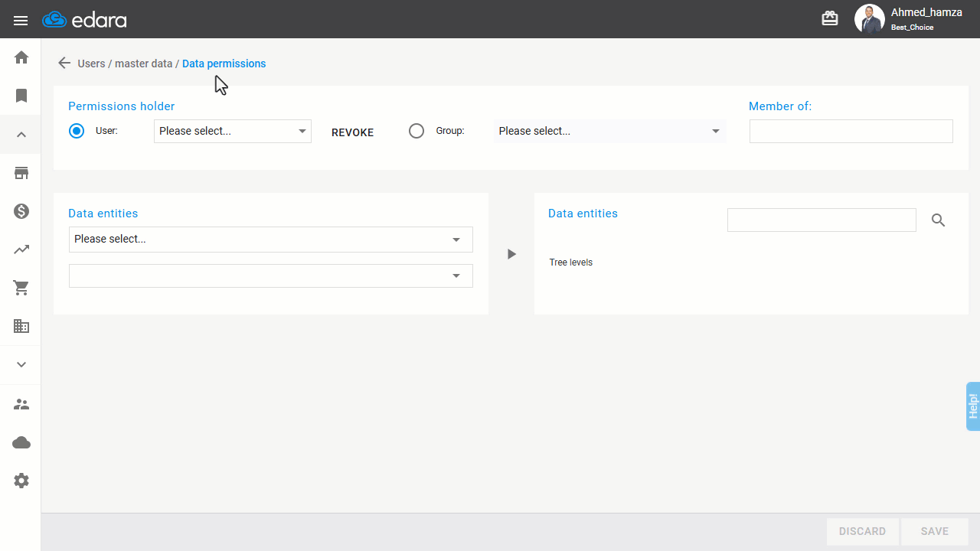Click the REVOKE button

pos(353,132)
